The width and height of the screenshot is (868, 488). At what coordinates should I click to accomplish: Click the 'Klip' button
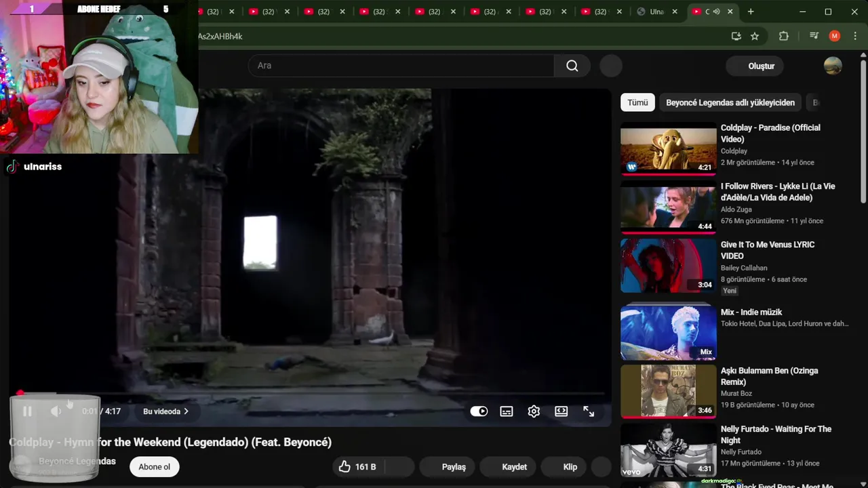(x=565, y=466)
